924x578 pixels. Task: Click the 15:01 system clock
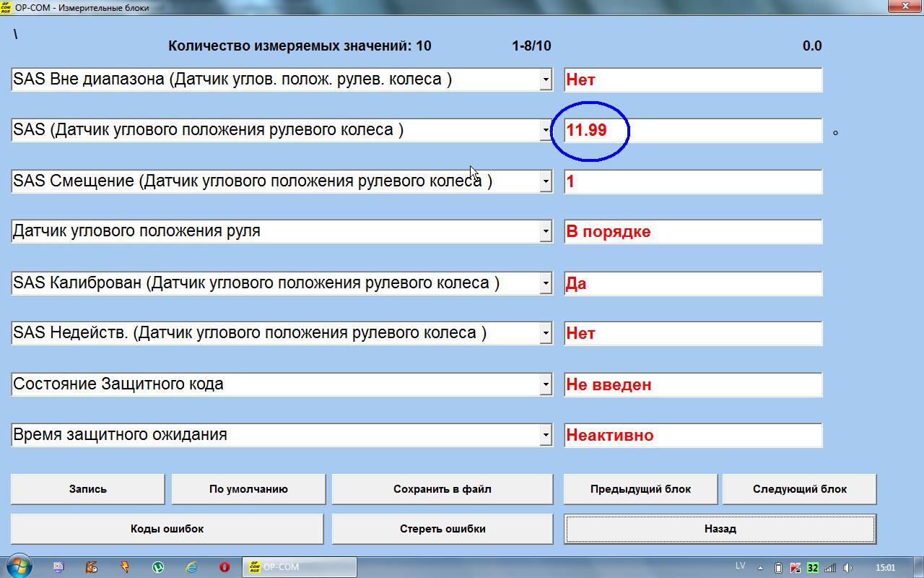[885, 568]
